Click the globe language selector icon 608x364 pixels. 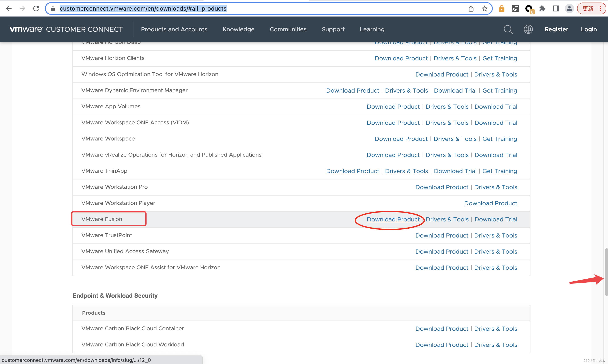(x=528, y=29)
